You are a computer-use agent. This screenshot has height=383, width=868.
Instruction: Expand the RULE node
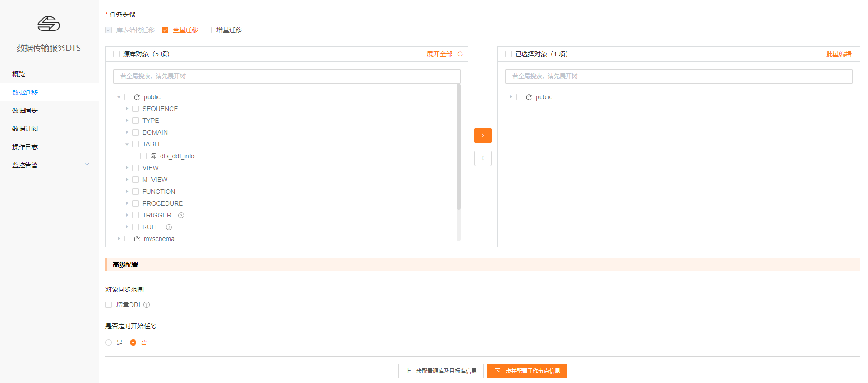tap(127, 227)
